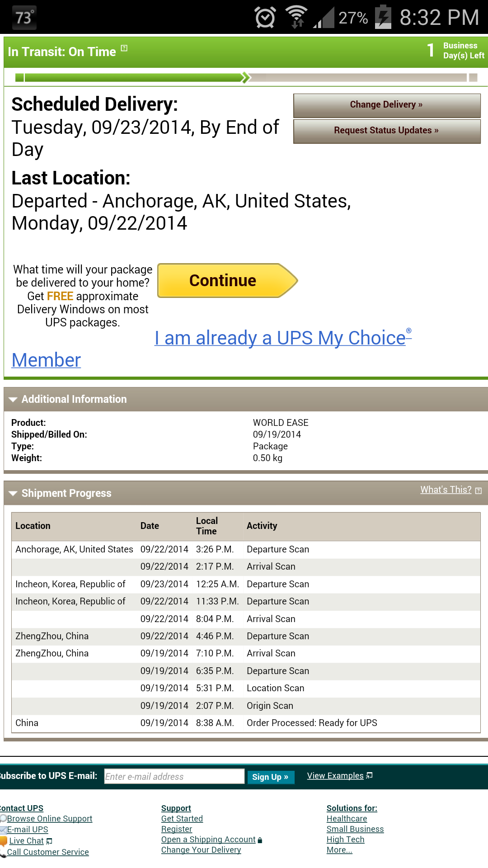Click the yellow Continue arrow button
Viewport: 488px width, 868px height.
point(227,281)
